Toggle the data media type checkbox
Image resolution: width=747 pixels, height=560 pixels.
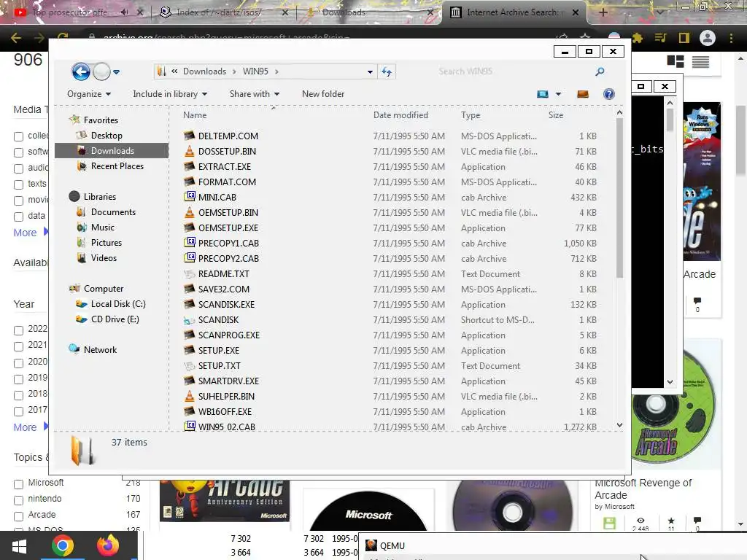[x=18, y=217]
